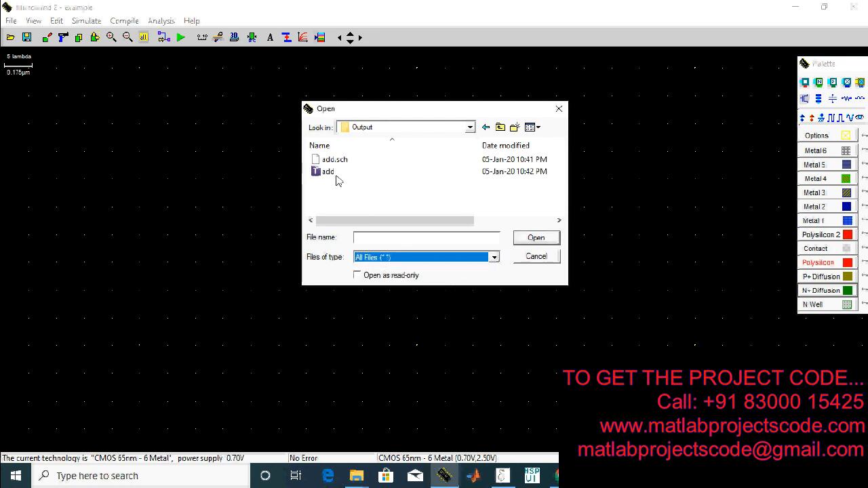Select the add.sch file in the list
The height and width of the screenshot is (488, 868).
click(x=334, y=159)
